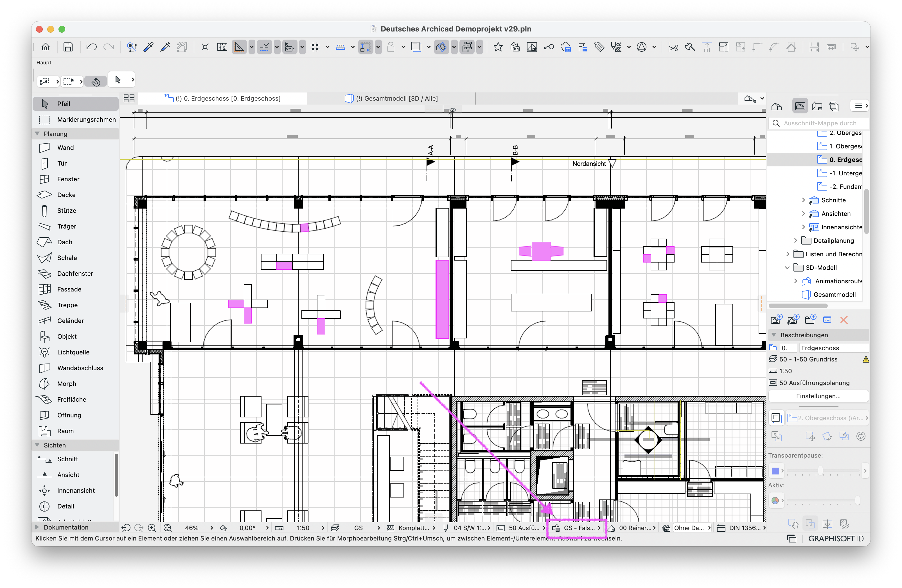902x588 pixels.
Task: Select the Geländer tool
Action: coord(76,321)
